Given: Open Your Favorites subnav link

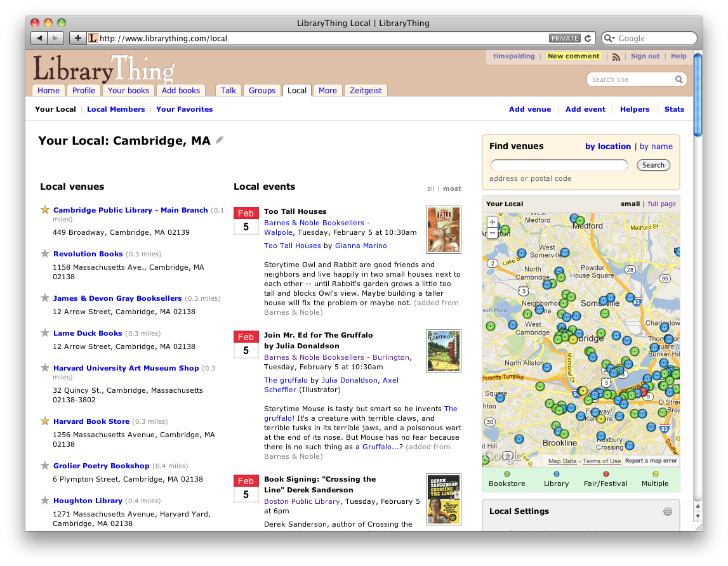Looking at the screenshot, I should click(184, 109).
